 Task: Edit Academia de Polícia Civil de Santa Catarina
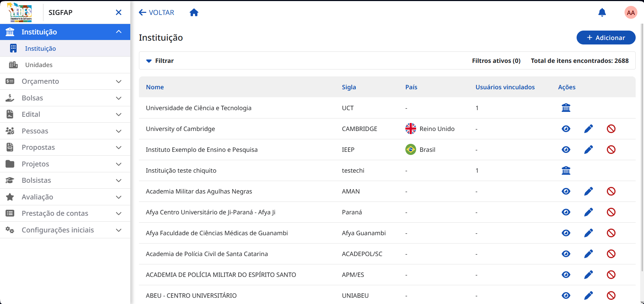(588, 254)
